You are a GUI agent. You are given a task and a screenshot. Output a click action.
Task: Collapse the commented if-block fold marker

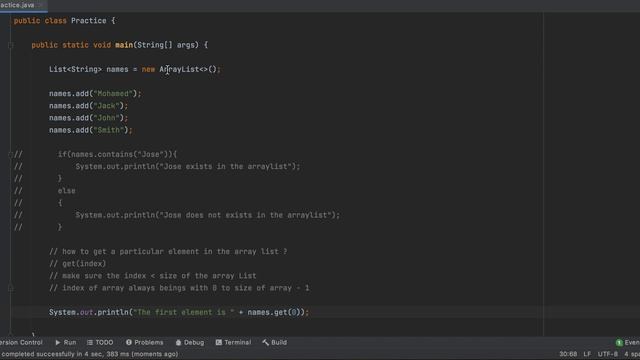point(11,154)
